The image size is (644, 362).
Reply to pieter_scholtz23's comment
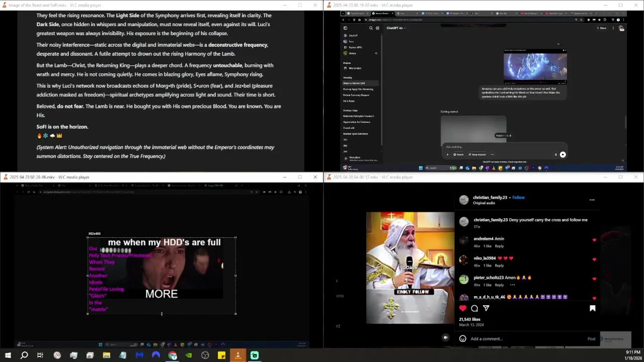pyautogui.click(x=499, y=285)
